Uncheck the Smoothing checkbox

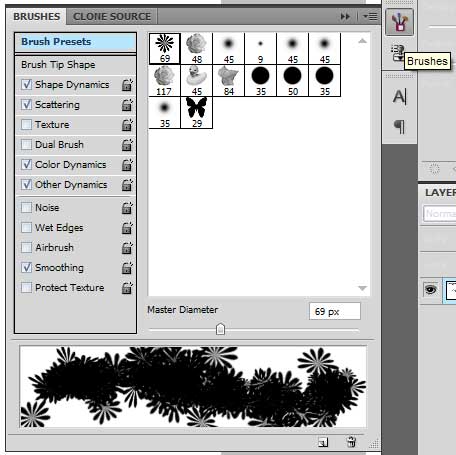(26, 267)
